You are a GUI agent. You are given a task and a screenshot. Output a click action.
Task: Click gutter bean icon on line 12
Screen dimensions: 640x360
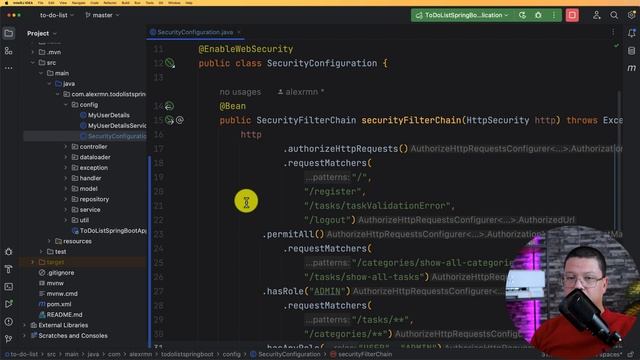(170, 63)
